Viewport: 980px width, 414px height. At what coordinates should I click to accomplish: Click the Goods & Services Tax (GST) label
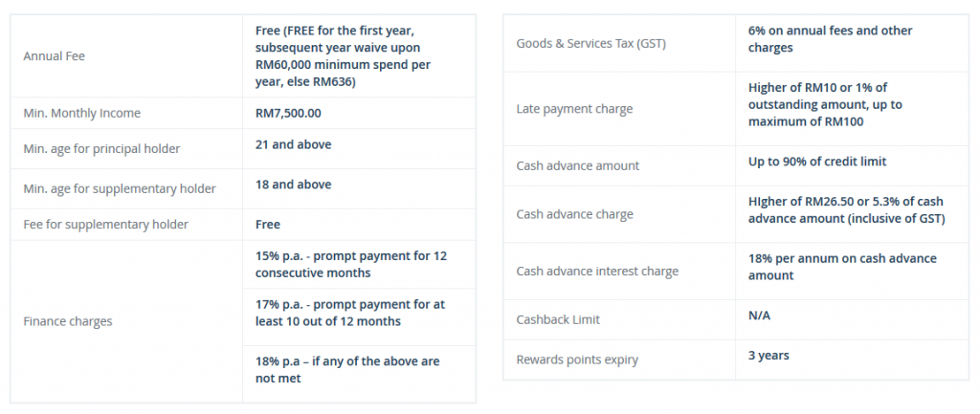[x=590, y=44]
